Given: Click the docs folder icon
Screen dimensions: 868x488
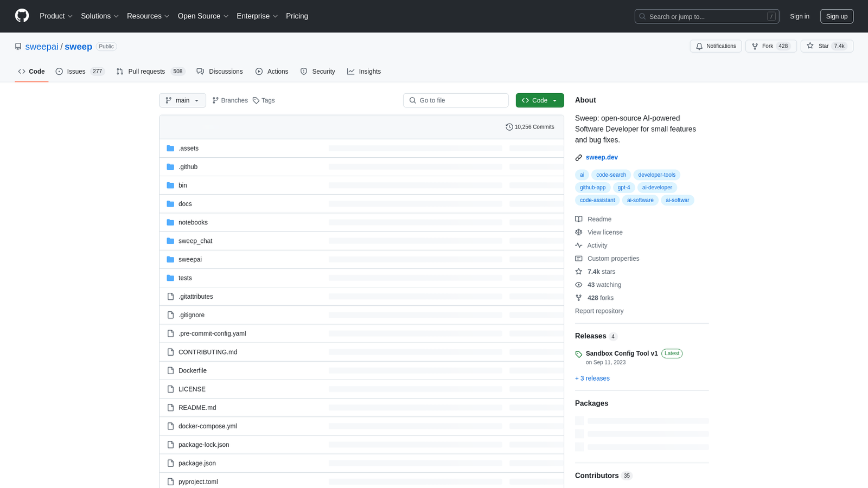Looking at the screenshot, I should [170, 203].
